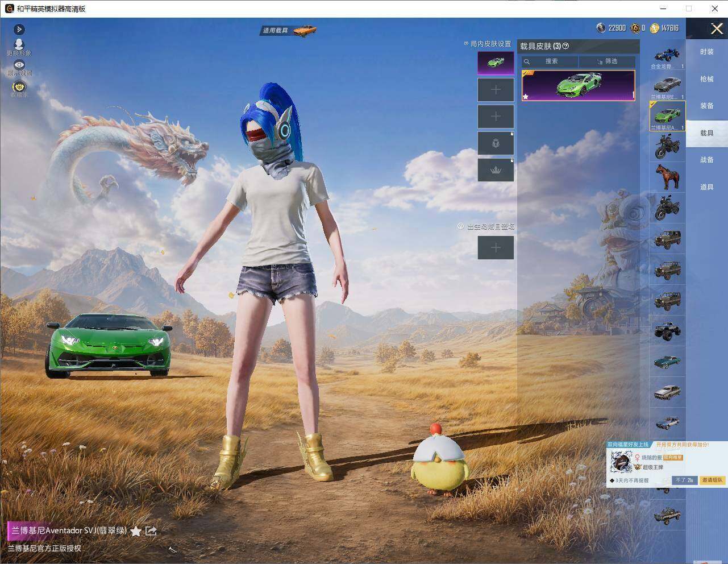Open help icon beside 载具皮肤(3)
This screenshot has height=564, width=728.
565,46
